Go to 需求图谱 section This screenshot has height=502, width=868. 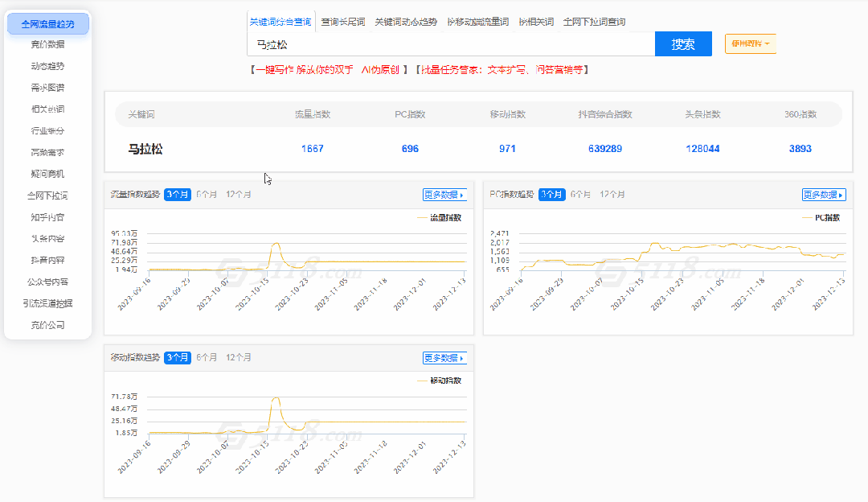pyautogui.click(x=47, y=88)
